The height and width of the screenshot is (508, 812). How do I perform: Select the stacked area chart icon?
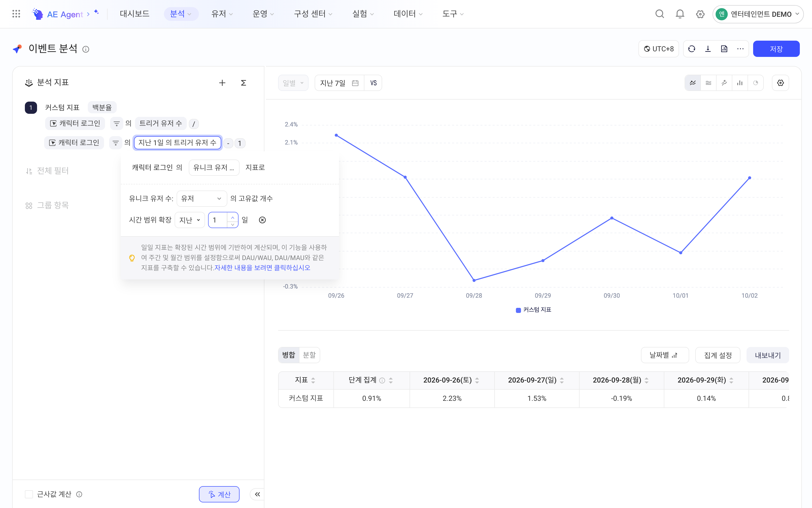tap(708, 83)
